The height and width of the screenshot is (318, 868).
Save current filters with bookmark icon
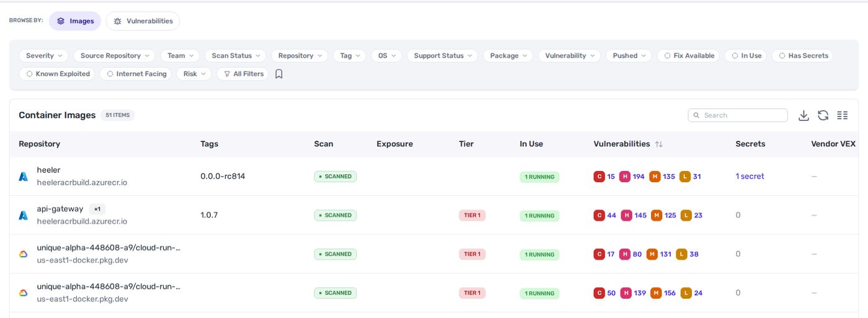279,74
